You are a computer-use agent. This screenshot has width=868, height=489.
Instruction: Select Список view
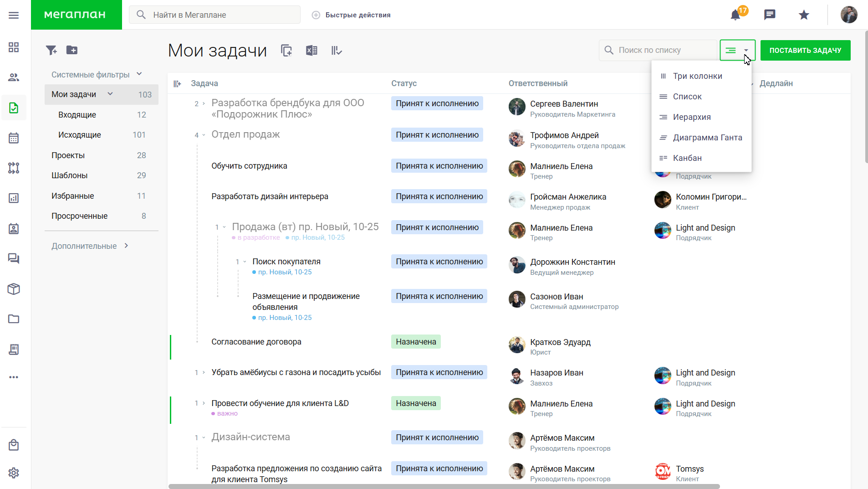701,97
